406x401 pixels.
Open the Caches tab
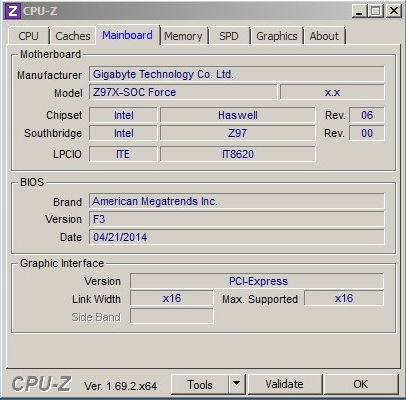click(x=73, y=36)
